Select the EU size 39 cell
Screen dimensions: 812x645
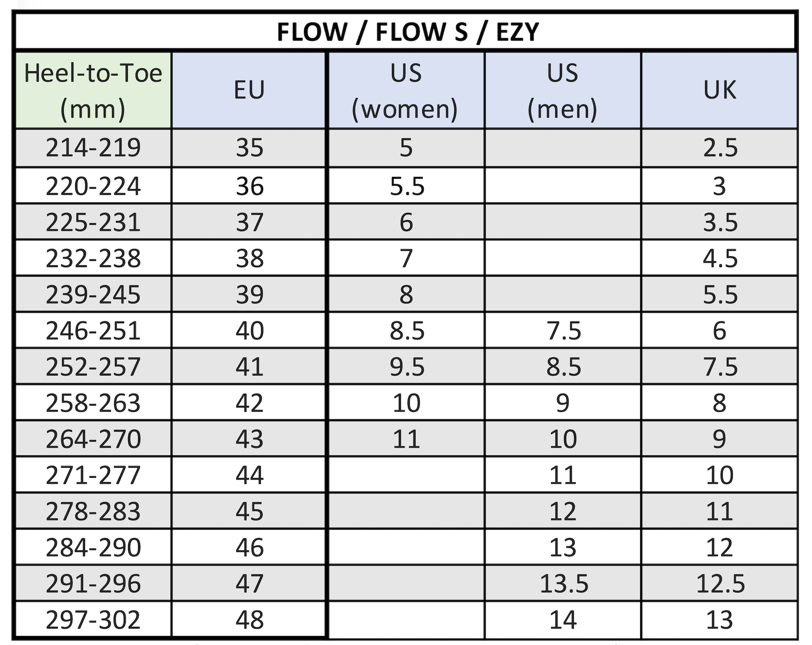[x=249, y=294]
